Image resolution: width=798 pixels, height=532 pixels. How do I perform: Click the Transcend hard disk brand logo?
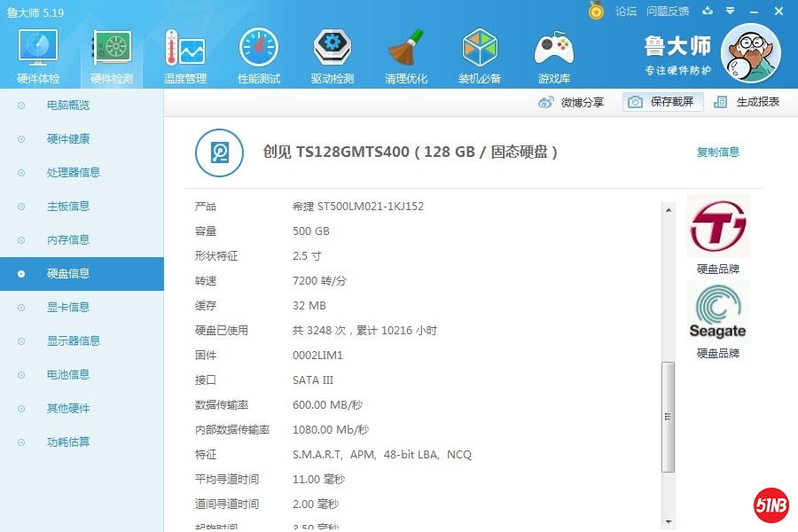click(717, 227)
